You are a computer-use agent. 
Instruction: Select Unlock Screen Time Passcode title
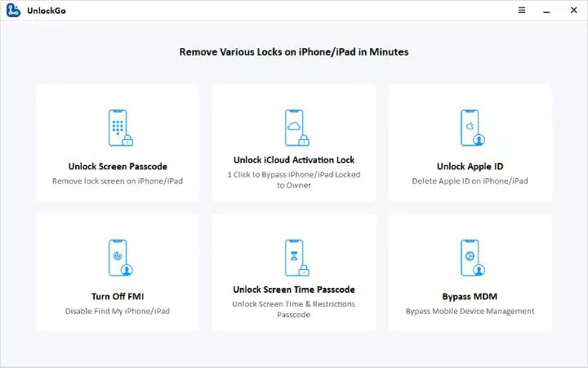click(294, 289)
